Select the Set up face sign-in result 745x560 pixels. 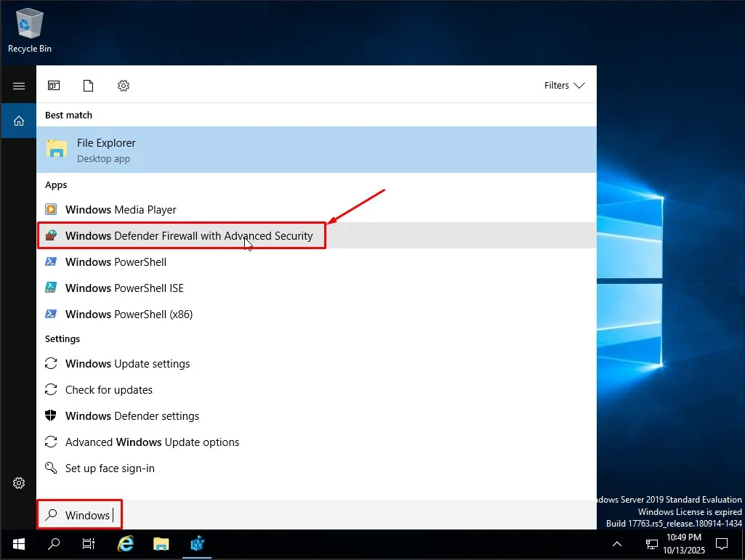109,468
